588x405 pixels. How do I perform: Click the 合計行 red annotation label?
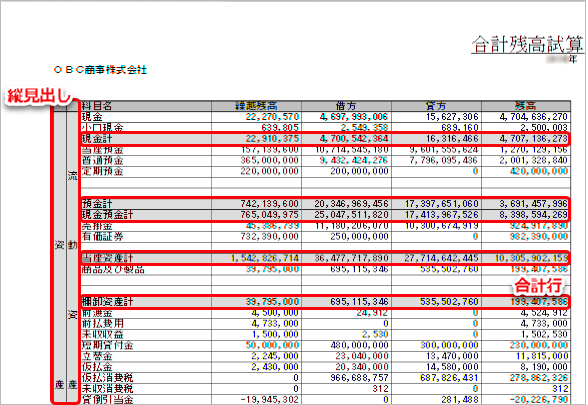tap(538, 286)
